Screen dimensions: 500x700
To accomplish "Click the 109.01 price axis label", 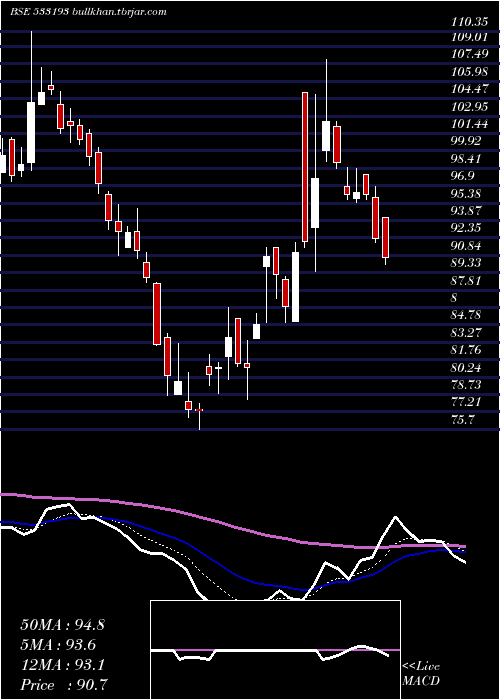I will click(468, 37).
